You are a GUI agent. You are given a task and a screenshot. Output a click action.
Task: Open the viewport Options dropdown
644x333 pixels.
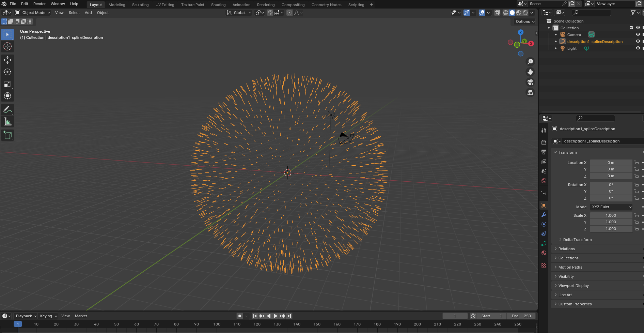[x=525, y=21]
